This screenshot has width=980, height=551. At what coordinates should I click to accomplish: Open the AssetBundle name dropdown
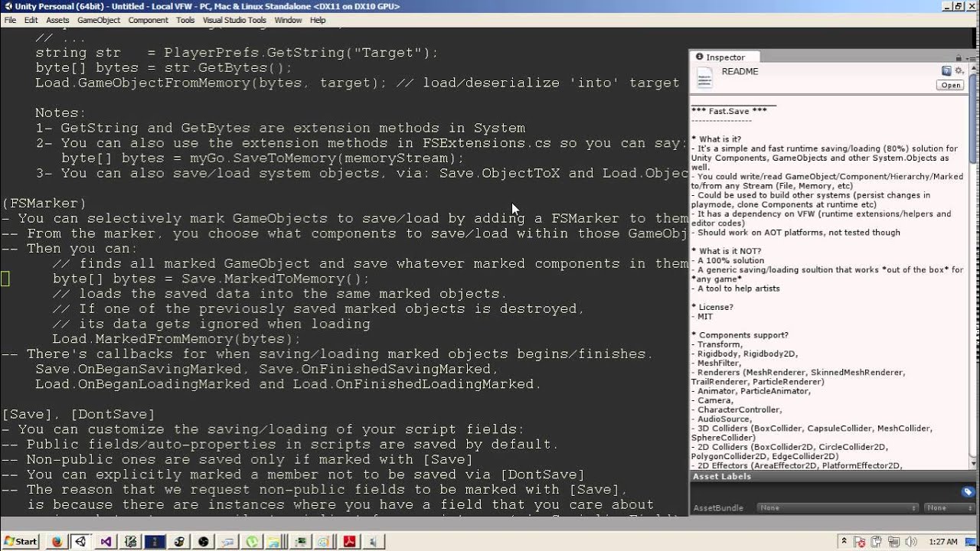coord(837,507)
